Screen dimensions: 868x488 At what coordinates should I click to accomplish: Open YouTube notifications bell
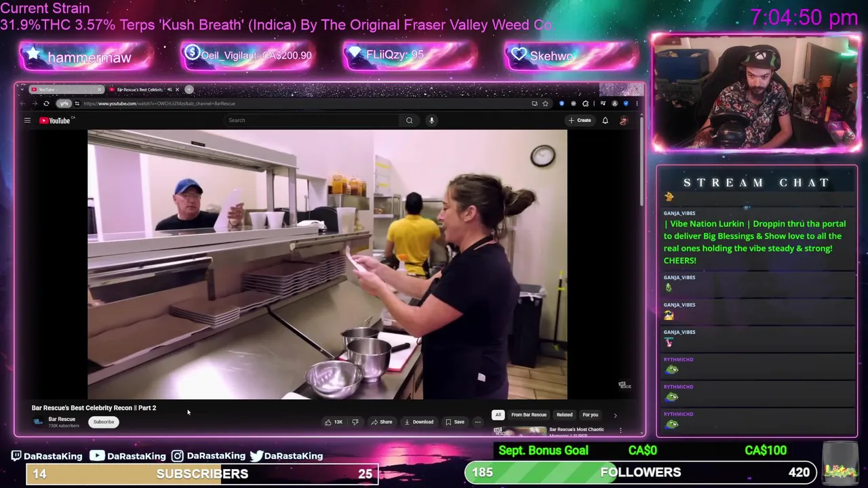(x=605, y=121)
